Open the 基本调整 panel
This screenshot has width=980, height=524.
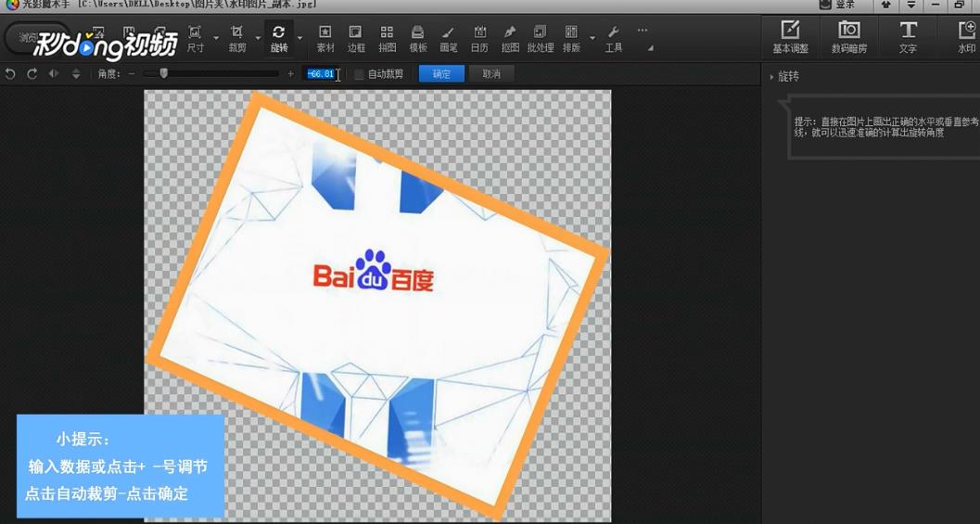(790, 37)
